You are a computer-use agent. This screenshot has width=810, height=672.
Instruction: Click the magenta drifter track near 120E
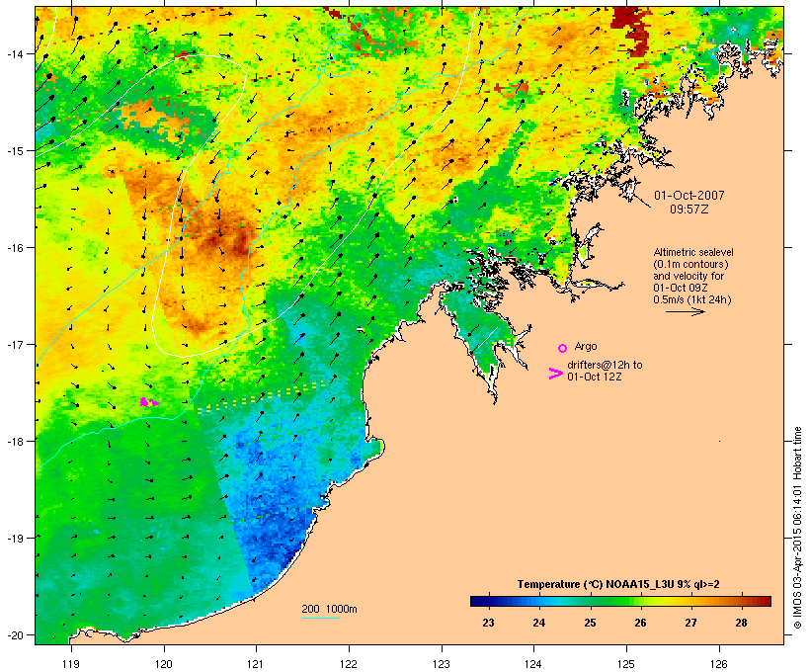tap(149, 401)
